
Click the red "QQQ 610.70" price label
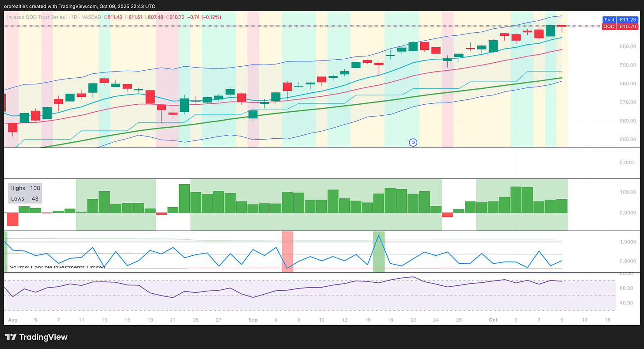(x=621, y=27)
